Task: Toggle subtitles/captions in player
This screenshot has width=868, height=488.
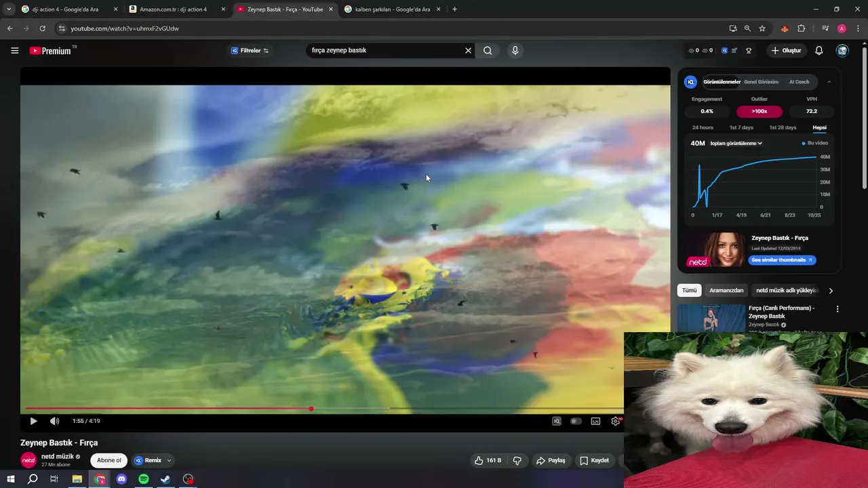Action: [x=595, y=421]
